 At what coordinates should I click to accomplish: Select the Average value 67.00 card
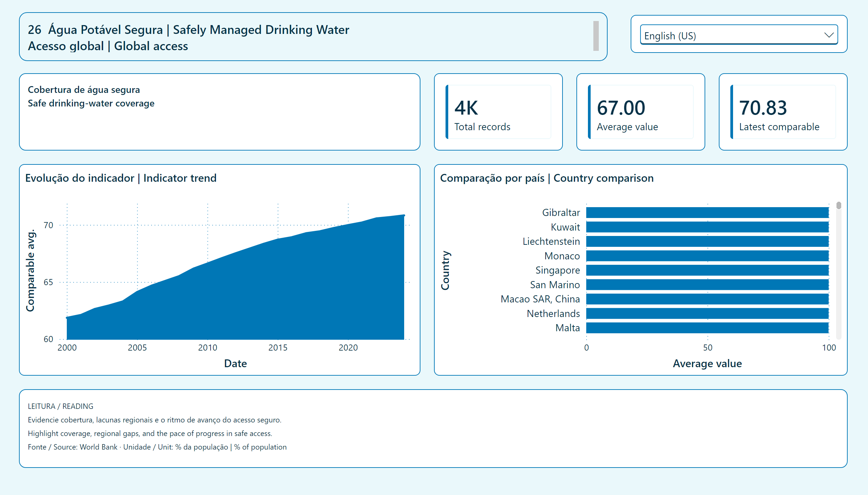640,112
